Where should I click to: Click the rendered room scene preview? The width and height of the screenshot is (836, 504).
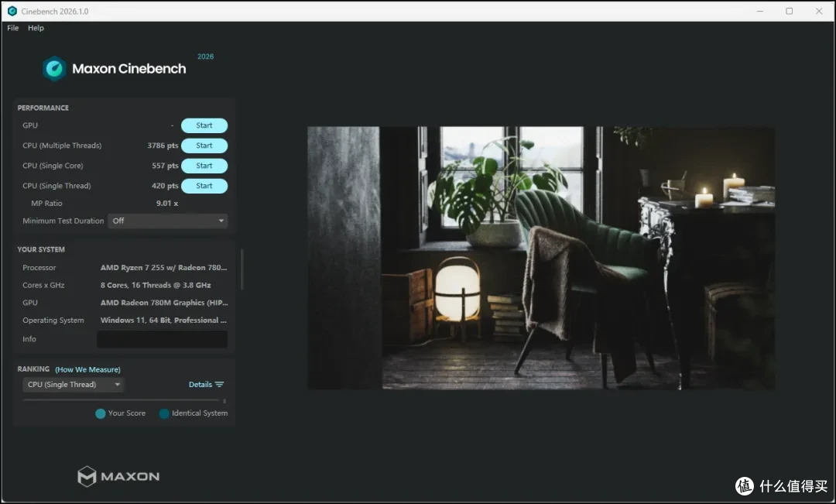point(540,258)
